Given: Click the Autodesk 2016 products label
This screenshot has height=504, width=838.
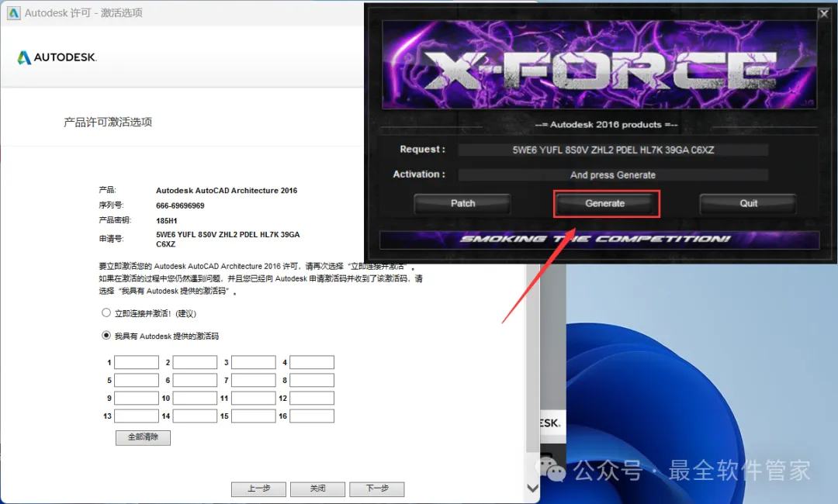Looking at the screenshot, I should point(606,124).
